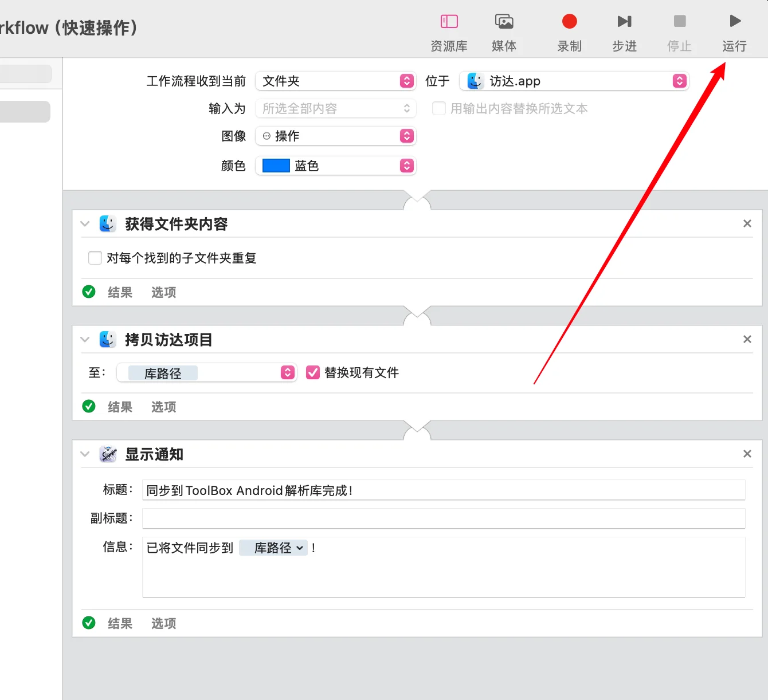Close the 显示通知 action with X
768x700 pixels.
(747, 454)
